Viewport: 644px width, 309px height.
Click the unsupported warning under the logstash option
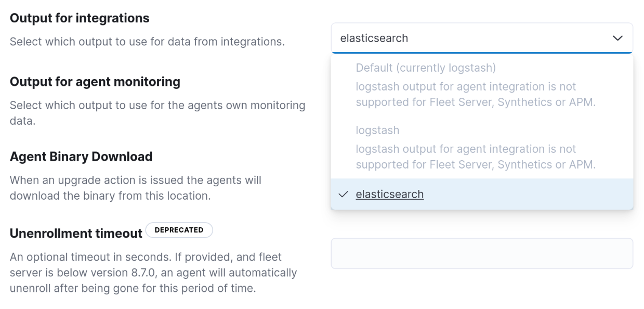[475, 157]
